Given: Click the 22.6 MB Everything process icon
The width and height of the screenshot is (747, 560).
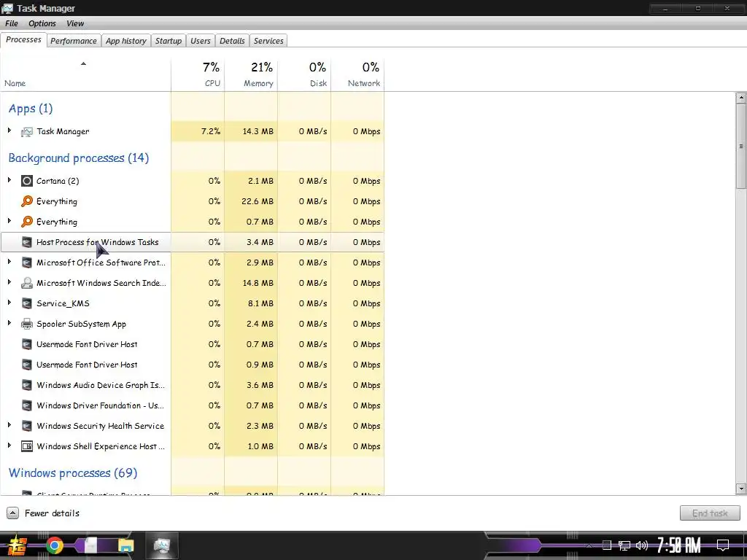Looking at the screenshot, I should (27, 201).
